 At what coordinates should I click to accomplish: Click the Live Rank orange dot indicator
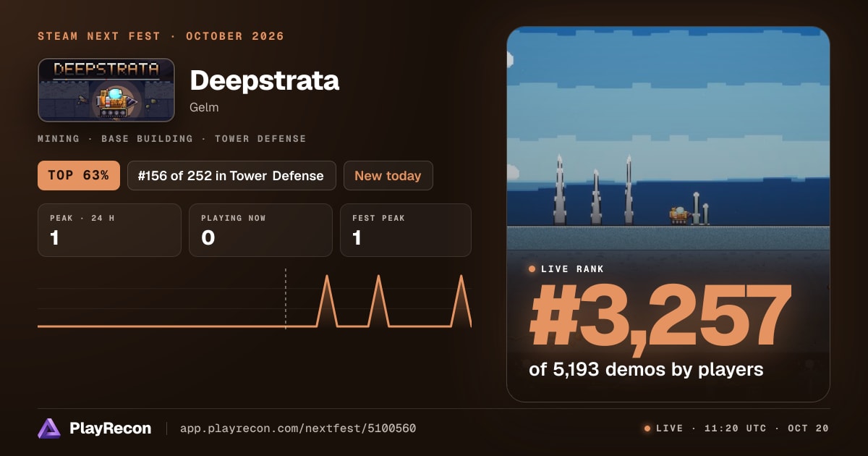tap(532, 269)
